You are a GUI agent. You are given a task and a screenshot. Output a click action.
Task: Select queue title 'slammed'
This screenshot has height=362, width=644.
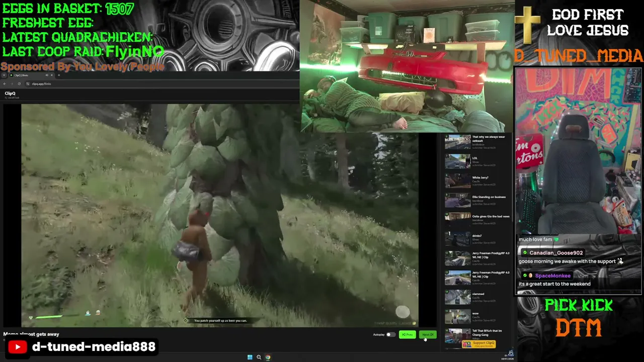478,294
